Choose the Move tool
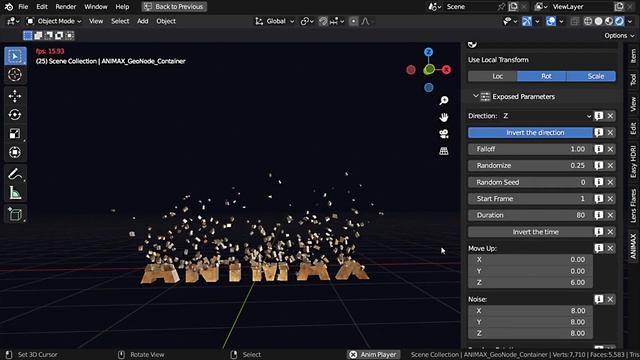 [x=15, y=96]
